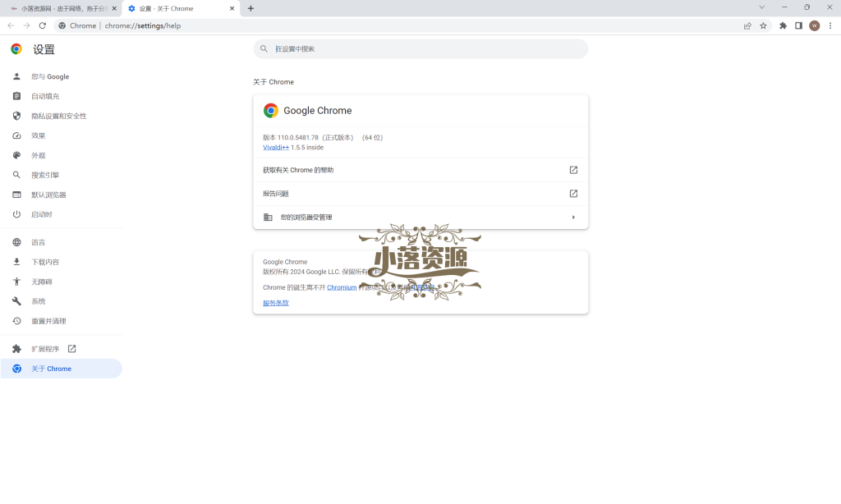Image resolution: width=841 pixels, height=504 pixels.
Task: Open the profile avatar menu
Action: tap(814, 25)
